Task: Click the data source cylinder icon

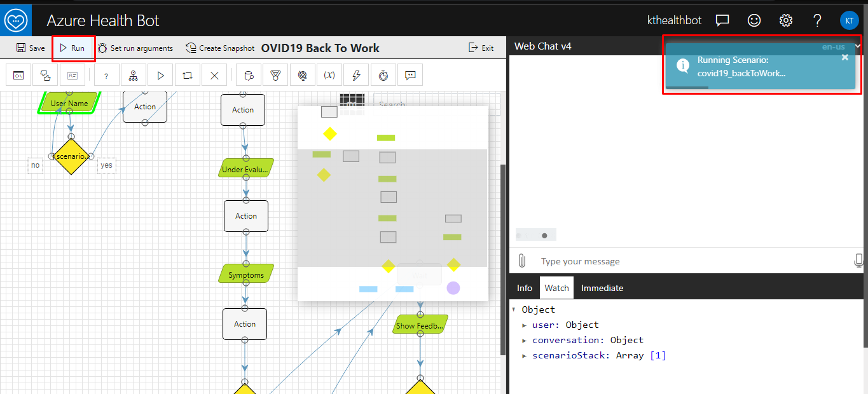Action: [249, 76]
